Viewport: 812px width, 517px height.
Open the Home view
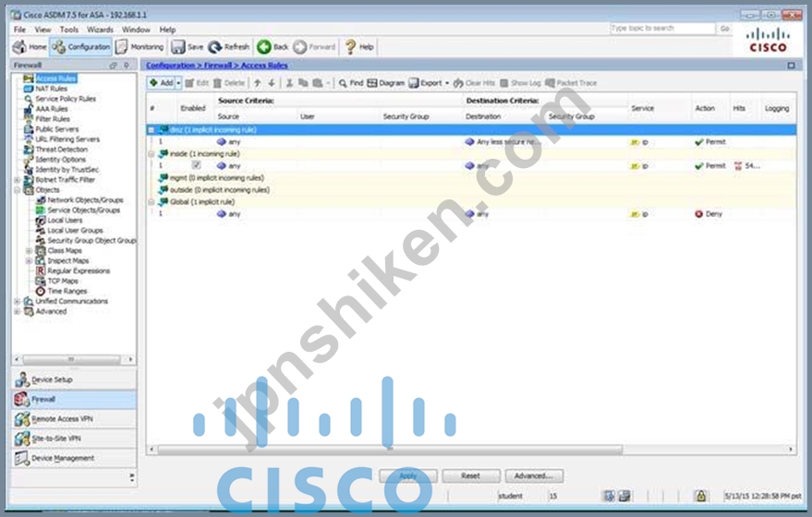tap(30, 47)
